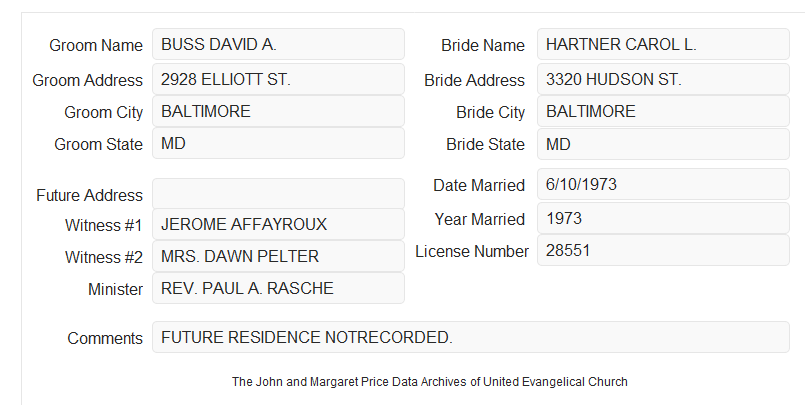Click the Price Data Archives footer text

point(430,382)
